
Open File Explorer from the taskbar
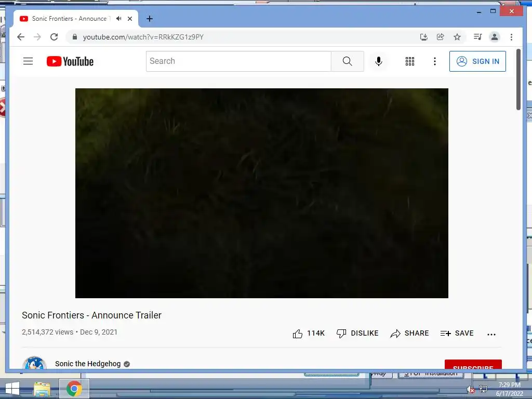point(42,389)
